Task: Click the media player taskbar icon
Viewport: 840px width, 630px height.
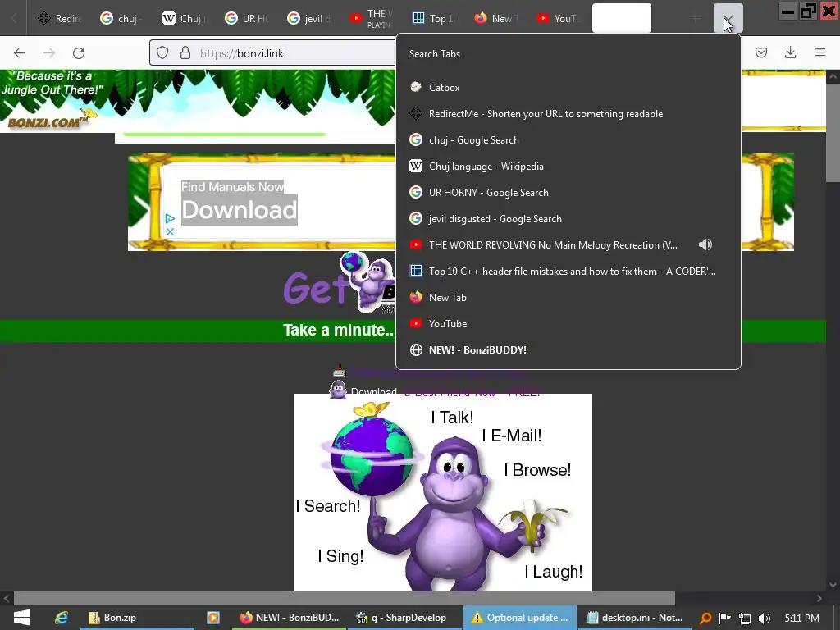Action: point(213,618)
